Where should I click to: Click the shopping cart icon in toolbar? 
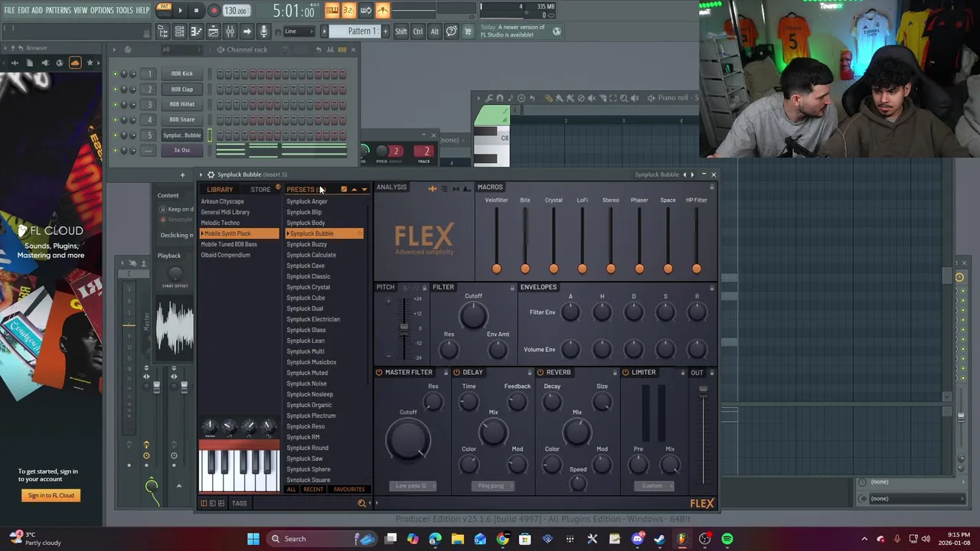pyautogui.click(x=468, y=31)
